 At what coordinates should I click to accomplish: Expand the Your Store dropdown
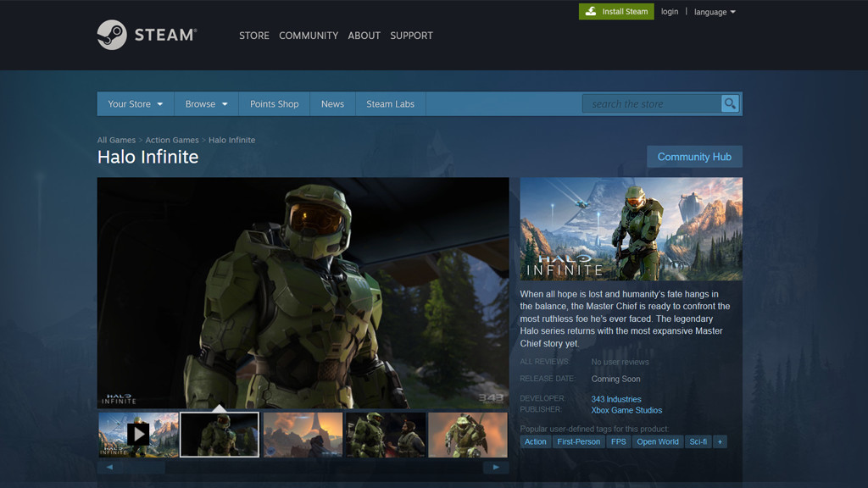(135, 104)
